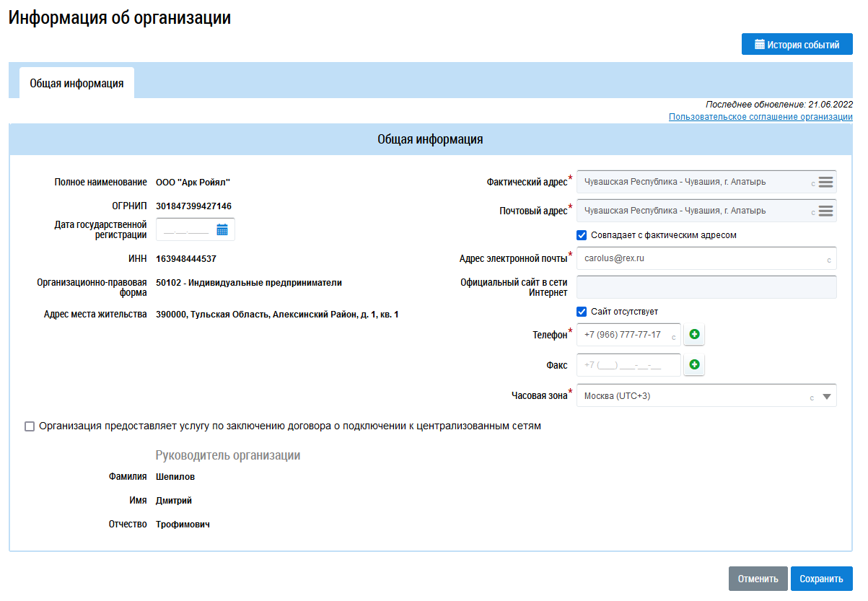This screenshot has width=868, height=601.
Task: Open the registration date calendar picker
Action: pyautogui.click(x=222, y=230)
